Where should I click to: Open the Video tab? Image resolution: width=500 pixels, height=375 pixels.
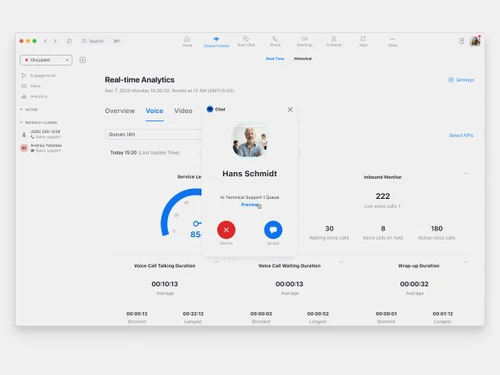[183, 111]
